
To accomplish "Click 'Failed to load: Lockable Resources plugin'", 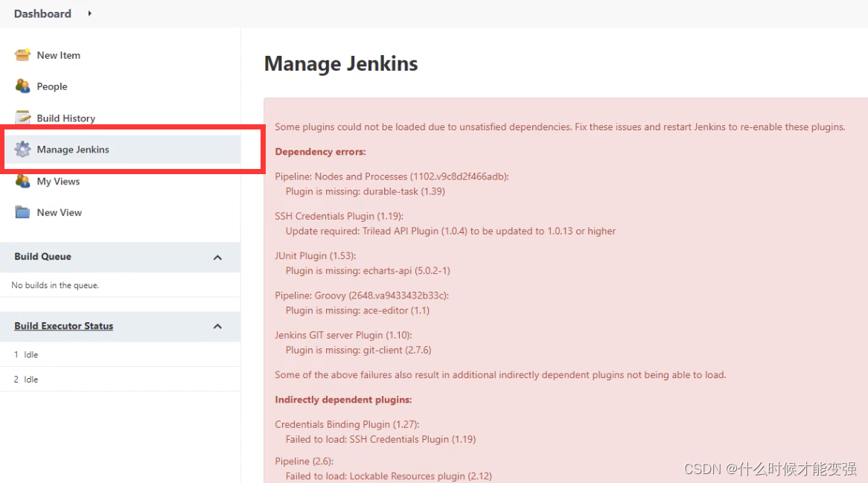I will coord(389,476).
